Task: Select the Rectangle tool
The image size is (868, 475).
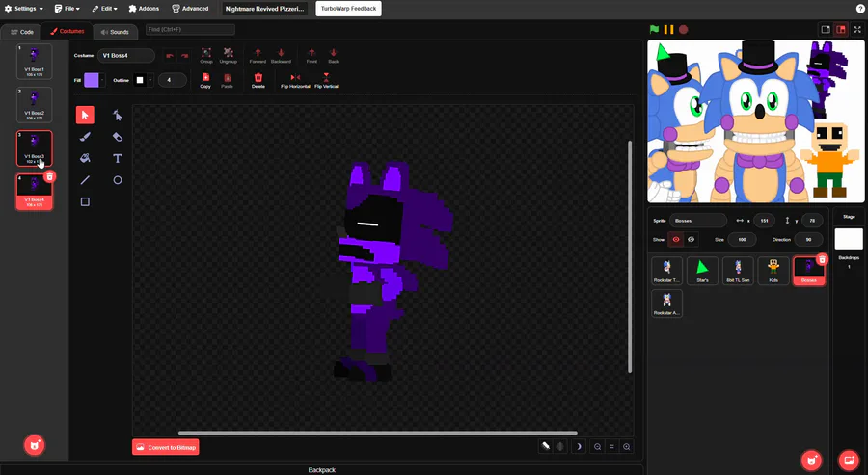Action: [x=85, y=201]
